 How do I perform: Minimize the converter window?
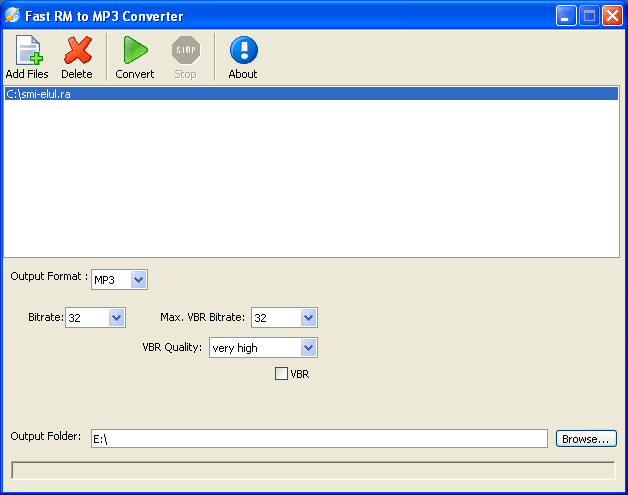[x=566, y=16]
